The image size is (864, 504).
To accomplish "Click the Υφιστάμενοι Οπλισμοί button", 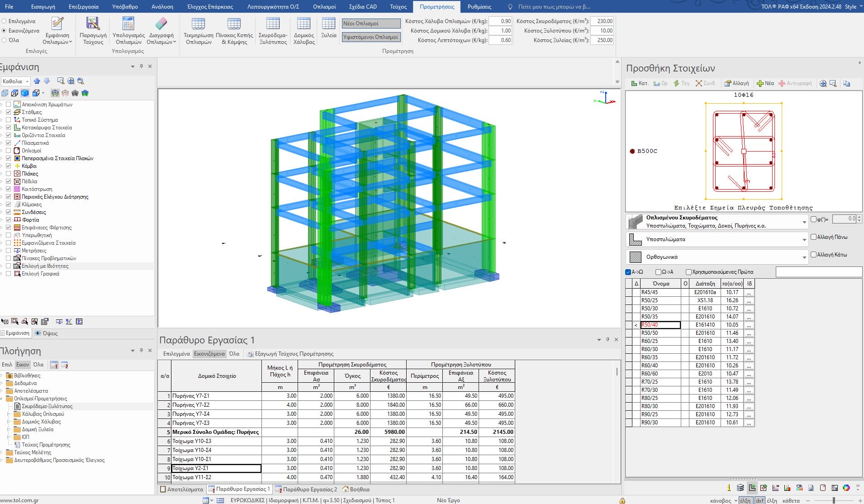I will point(370,37).
